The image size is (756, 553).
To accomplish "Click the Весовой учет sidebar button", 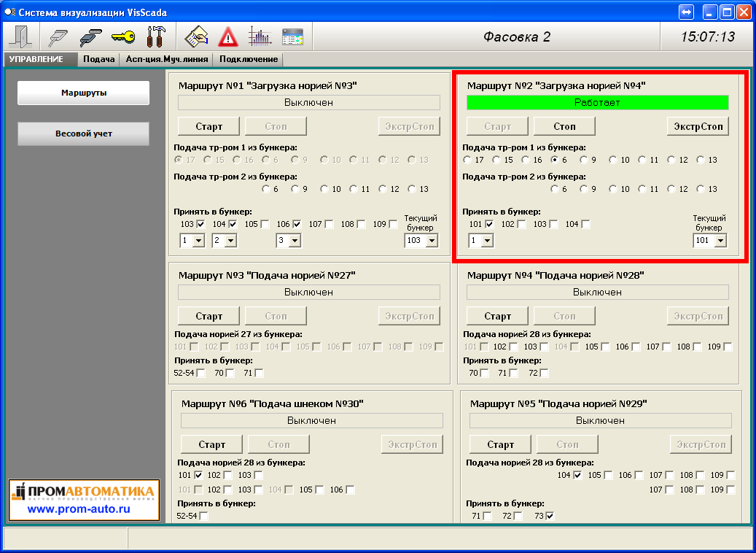I will tap(83, 134).
